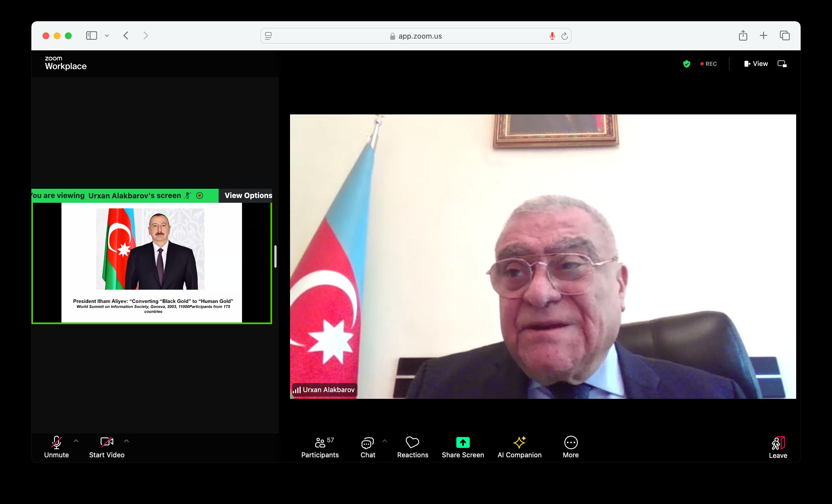
Task: Click the recording REC indicator
Action: point(708,63)
